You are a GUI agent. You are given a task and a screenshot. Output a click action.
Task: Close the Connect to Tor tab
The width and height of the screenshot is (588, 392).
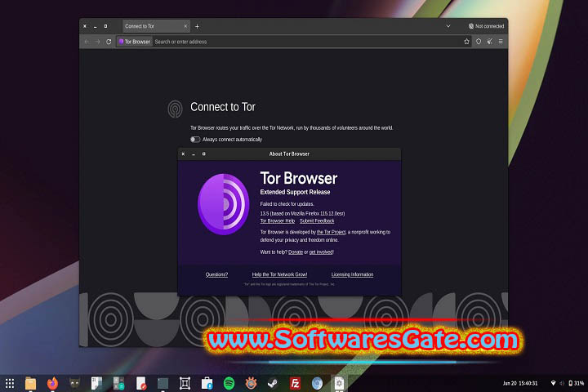pyautogui.click(x=185, y=26)
